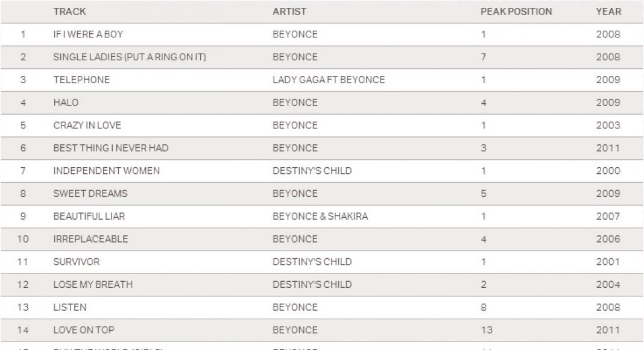644x350 pixels.
Task: Open the Telephone track title
Action: point(81,80)
